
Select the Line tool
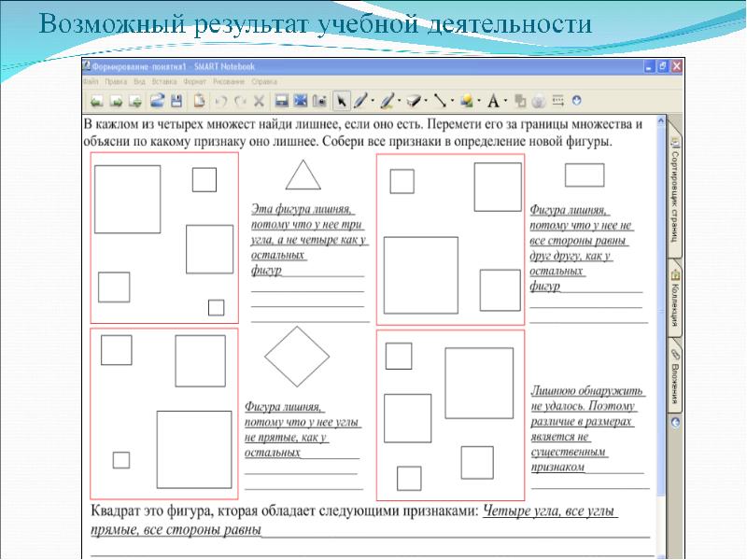click(441, 100)
